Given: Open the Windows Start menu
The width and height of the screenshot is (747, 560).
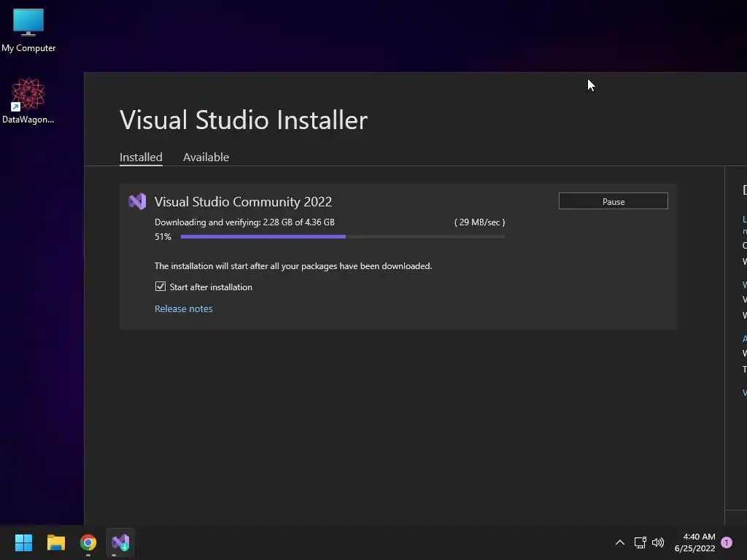Looking at the screenshot, I should pyautogui.click(x=23, y=542).
